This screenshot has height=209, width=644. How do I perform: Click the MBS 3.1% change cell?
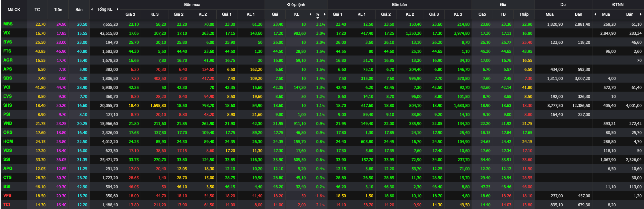(320, 24)
